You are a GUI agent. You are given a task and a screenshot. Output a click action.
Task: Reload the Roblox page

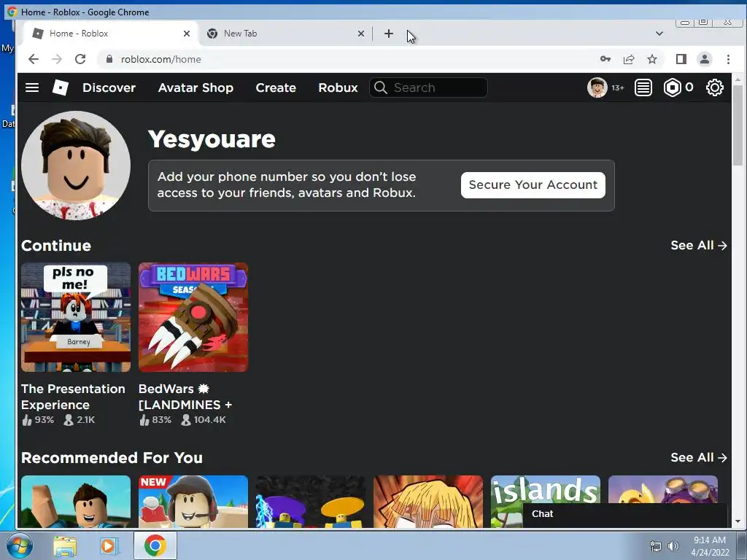click(80, 59)
